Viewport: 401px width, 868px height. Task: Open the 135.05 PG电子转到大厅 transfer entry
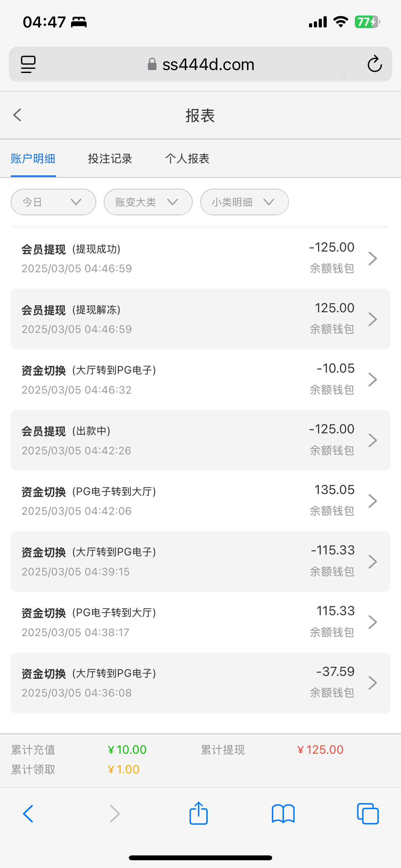[x=200, y=501]
